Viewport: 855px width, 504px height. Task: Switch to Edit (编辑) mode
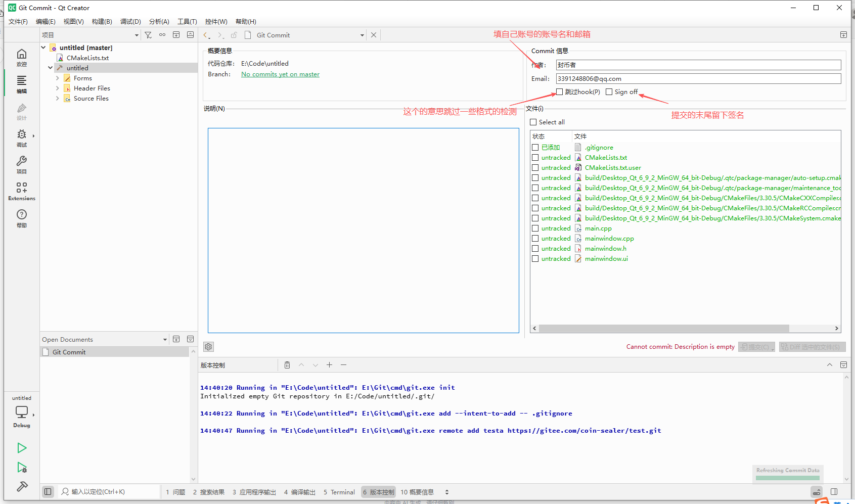21,84
